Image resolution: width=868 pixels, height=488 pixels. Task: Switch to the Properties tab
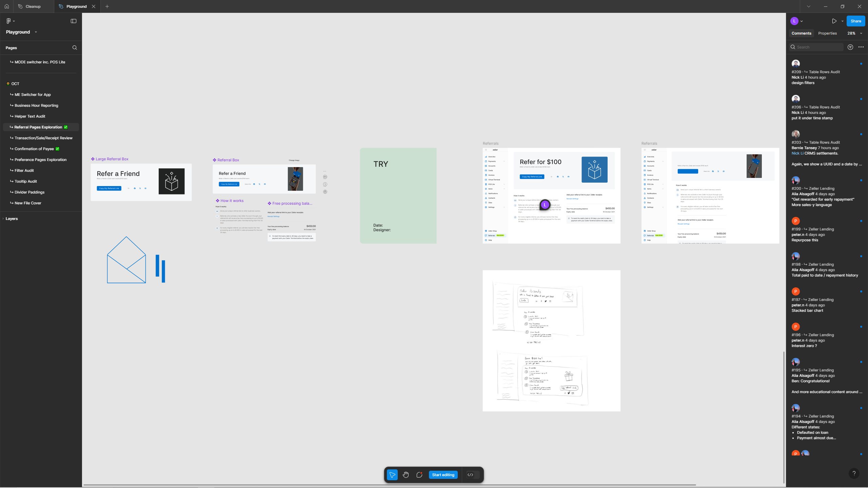pos(827,33)
